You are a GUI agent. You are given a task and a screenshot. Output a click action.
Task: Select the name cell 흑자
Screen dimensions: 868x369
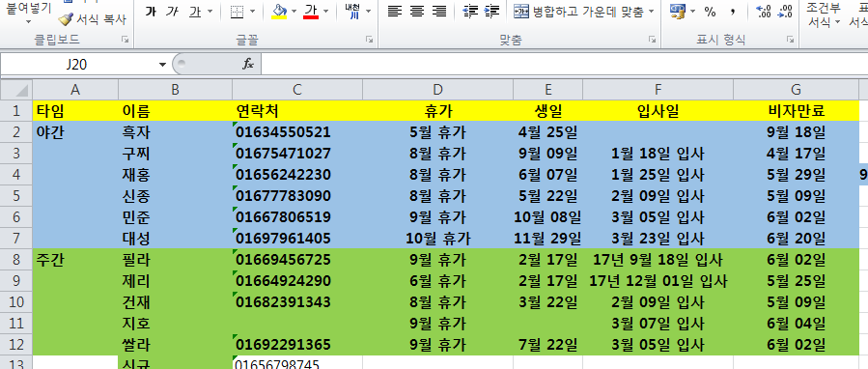[x=175, y=132]
